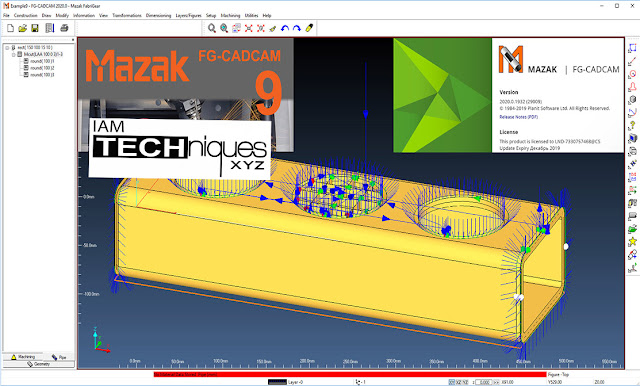Click the Figure - Top status text
640x386 pixels.
(x=558, y=375)
